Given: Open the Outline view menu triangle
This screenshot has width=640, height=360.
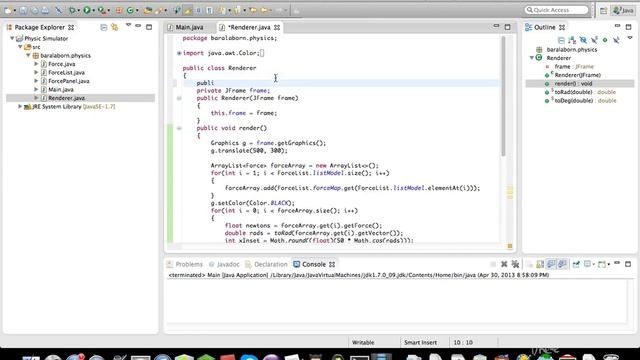Looking at the screenshot, I should [x=630, y=38].
